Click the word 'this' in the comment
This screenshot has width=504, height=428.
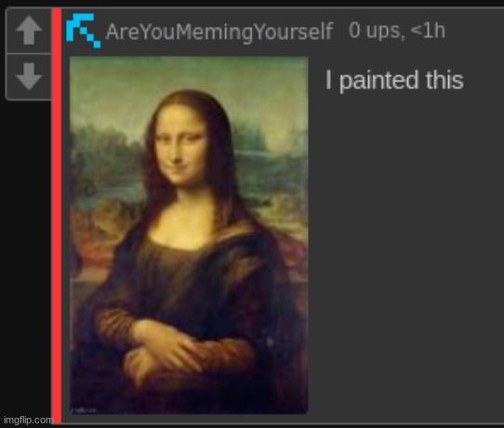(444, 80)
